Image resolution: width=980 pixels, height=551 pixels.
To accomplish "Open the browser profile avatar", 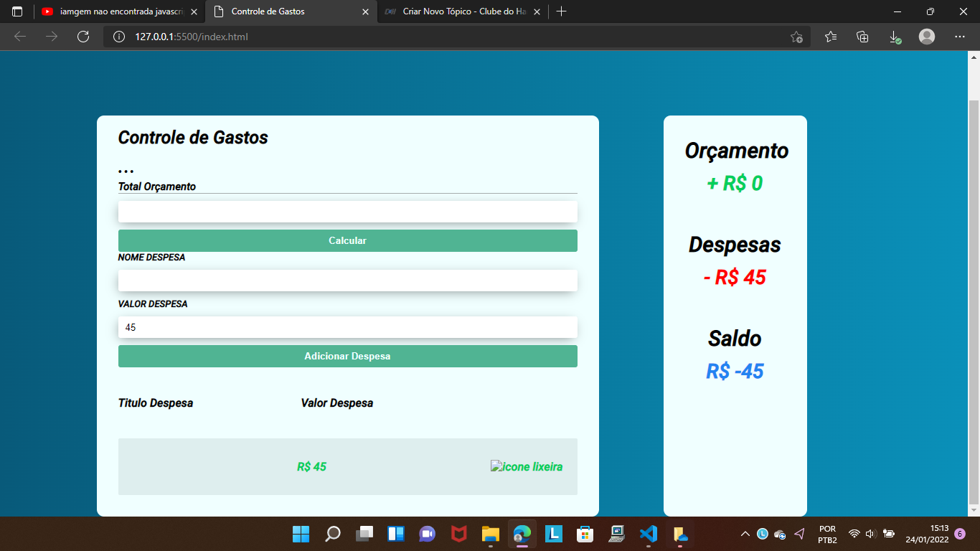I will tap(927, 37).
